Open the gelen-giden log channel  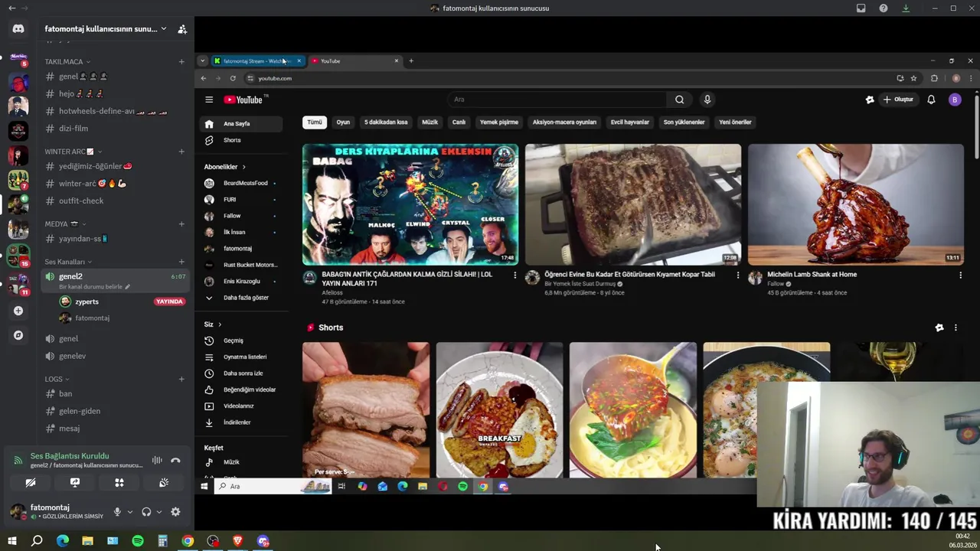[x=115, y=411]
